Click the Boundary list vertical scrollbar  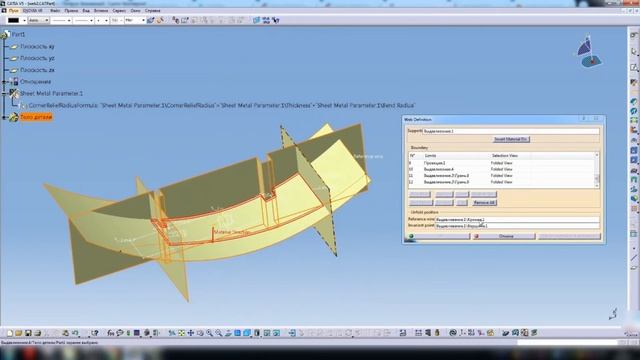[x=597, y=170]
